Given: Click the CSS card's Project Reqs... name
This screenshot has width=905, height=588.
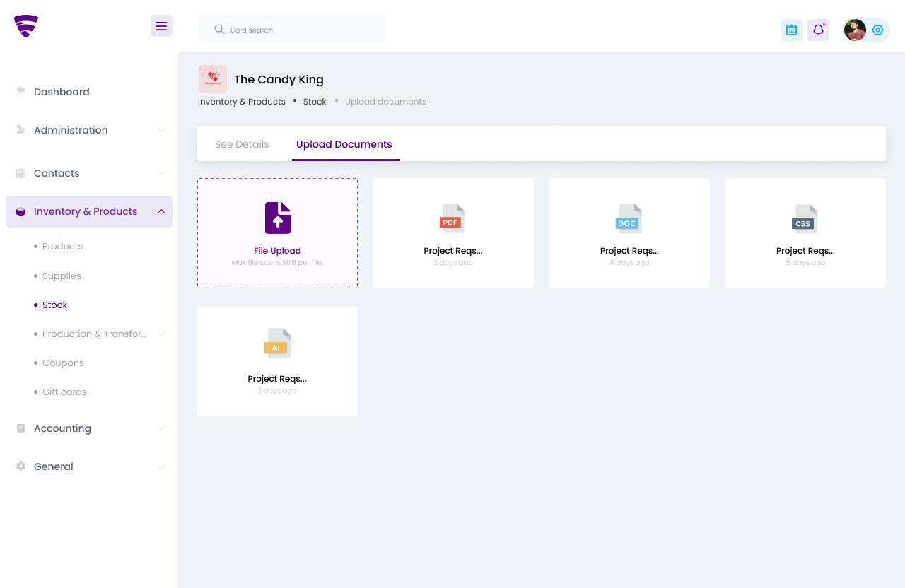Looking at the screenshot, I should (805, 251).
